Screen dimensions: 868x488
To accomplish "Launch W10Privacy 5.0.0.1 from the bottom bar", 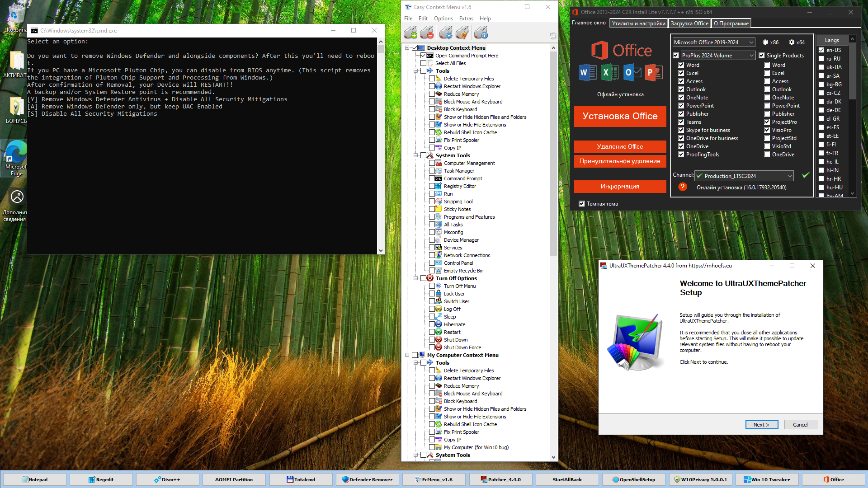I will (700, 479).
